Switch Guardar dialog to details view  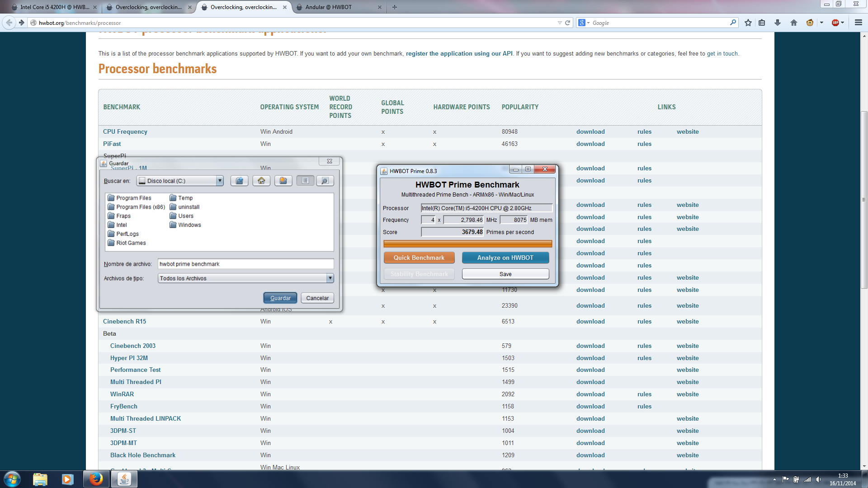pyautogui.click(x=325, y=181)
